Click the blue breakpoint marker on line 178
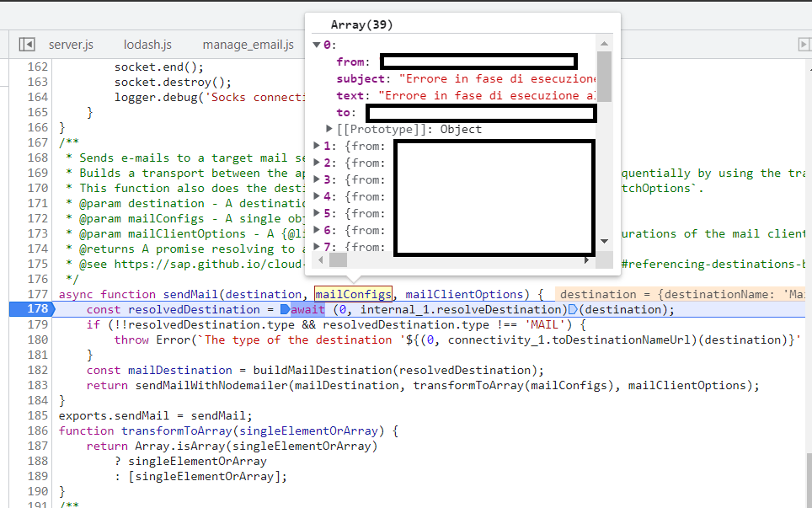This screenshot has width=812, height=508. tap(38, 309)
